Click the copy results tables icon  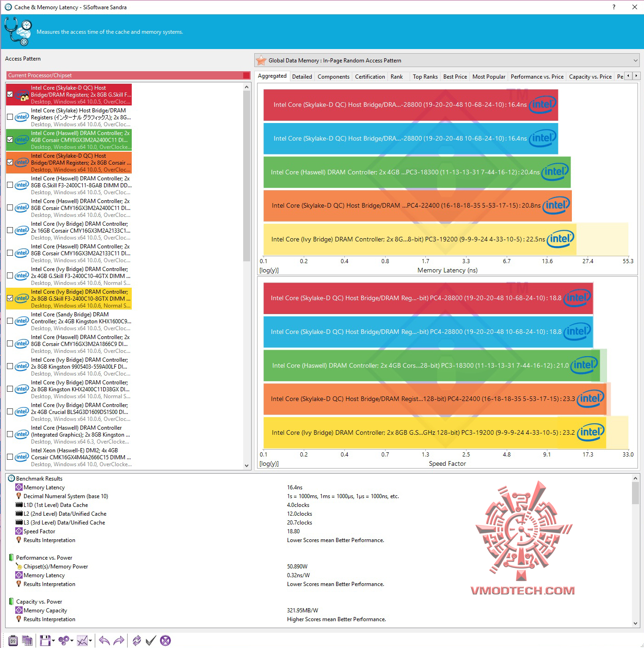(27, 641)
